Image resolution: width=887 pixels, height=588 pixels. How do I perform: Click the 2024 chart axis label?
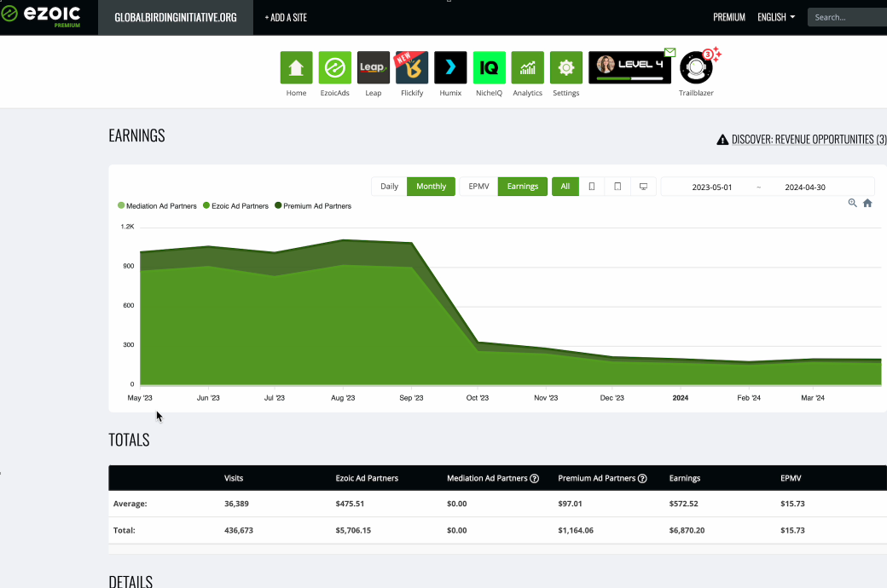point(680,398)
